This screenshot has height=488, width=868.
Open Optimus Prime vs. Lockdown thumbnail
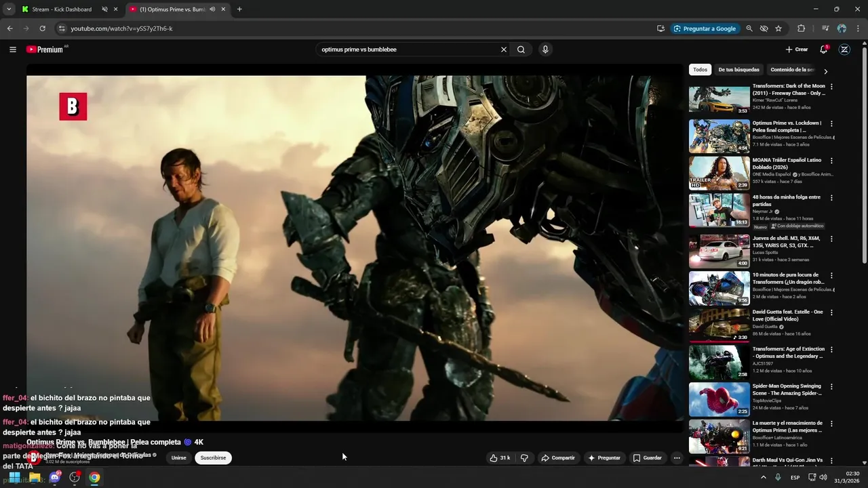coord(719,136)
